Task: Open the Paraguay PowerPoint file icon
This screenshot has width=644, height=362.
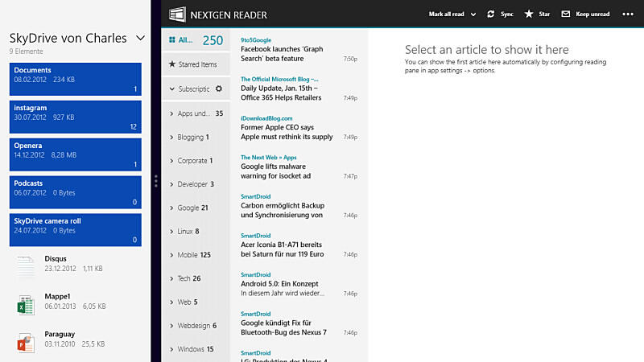Action: 26,342
